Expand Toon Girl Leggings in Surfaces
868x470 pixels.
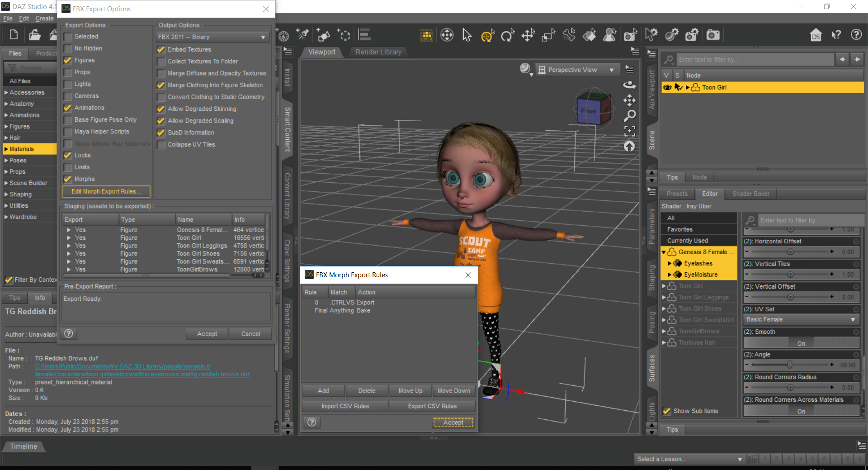tap(664, 297)
